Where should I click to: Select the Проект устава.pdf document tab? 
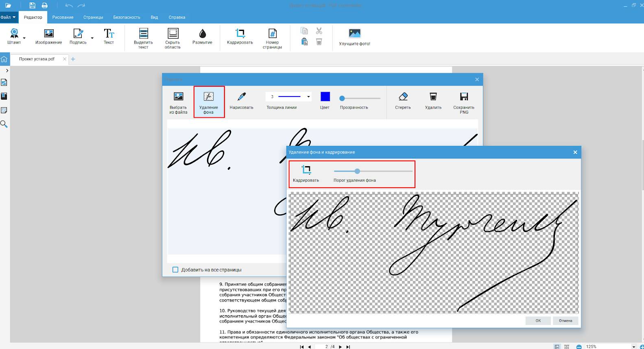pyautogui.click(x=37, y=59)
